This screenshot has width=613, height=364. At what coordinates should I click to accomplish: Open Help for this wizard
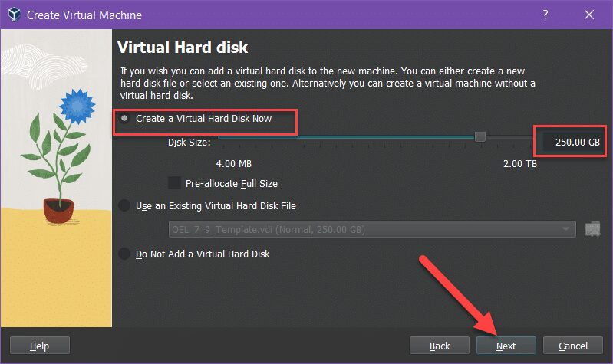point(39,346)
